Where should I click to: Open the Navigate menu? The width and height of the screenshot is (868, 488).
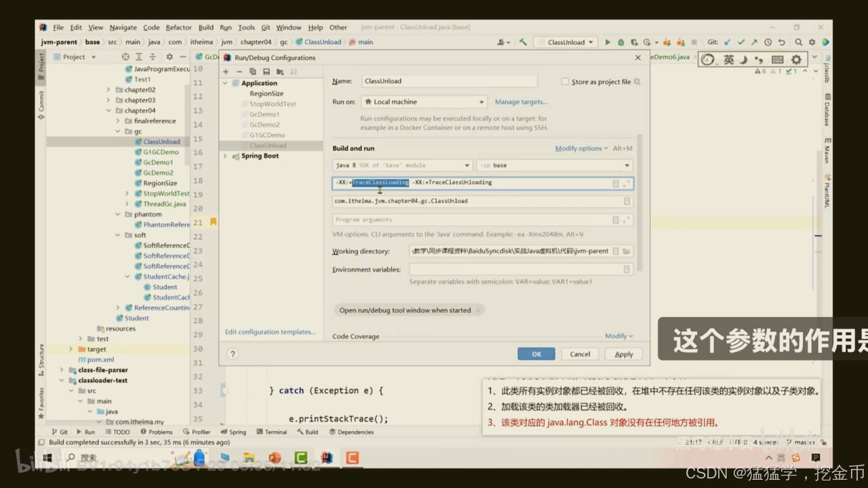pos(123,28)
